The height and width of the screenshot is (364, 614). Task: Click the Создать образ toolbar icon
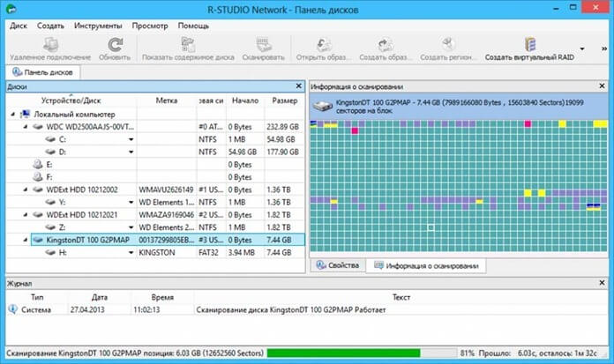tap(386, 45)
